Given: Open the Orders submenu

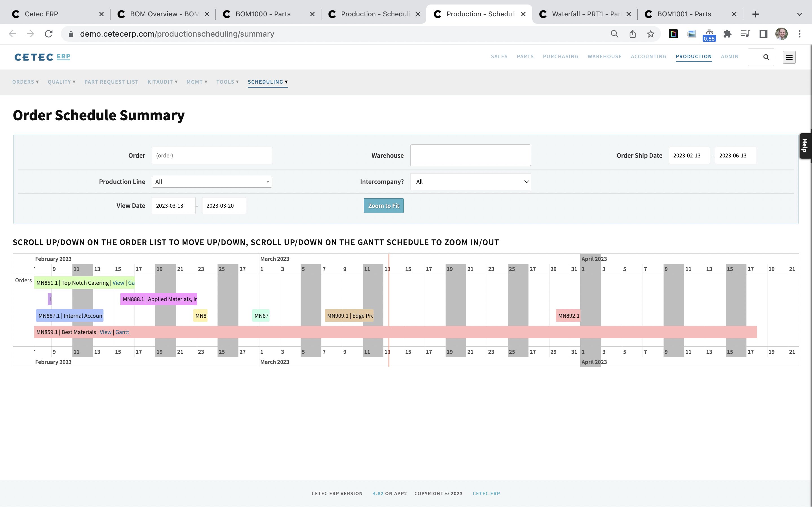Looking at the screenshot, I should pos(25,82).
